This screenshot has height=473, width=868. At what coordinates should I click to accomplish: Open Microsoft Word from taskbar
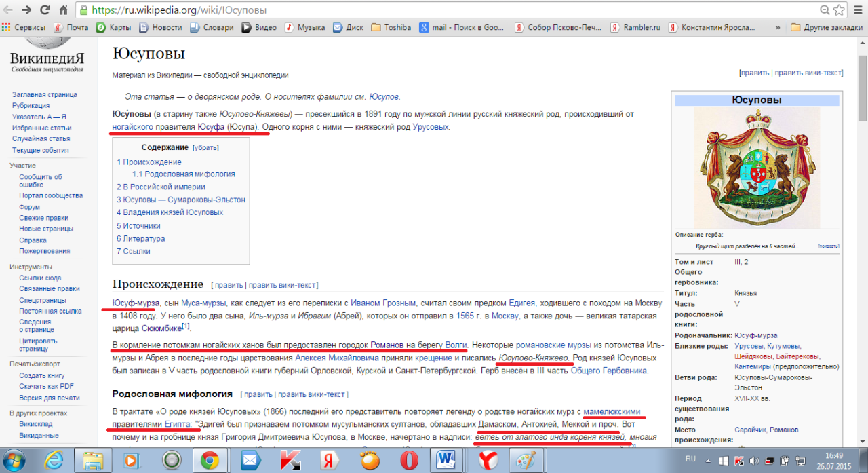pyautogui.click(x=448, y=461)
